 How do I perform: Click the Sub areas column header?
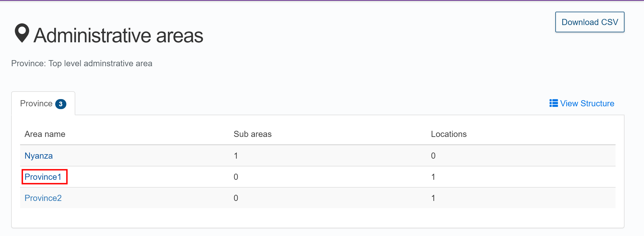252,134
